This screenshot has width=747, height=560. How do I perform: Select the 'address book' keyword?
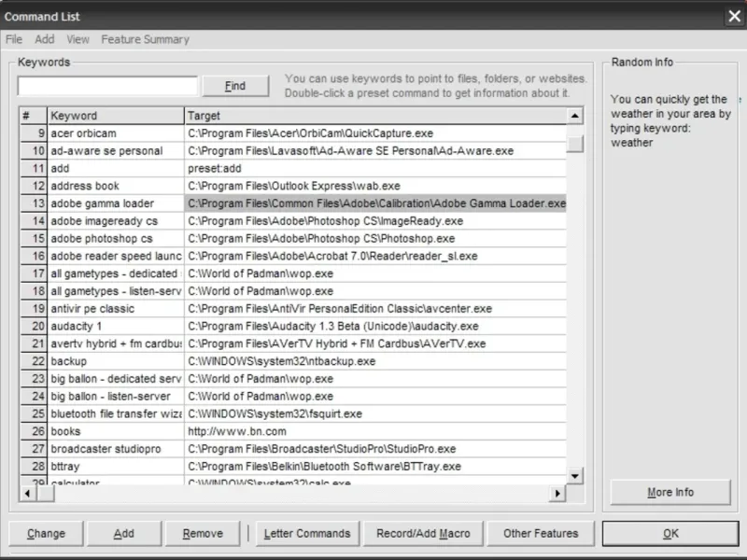[116, 186]
